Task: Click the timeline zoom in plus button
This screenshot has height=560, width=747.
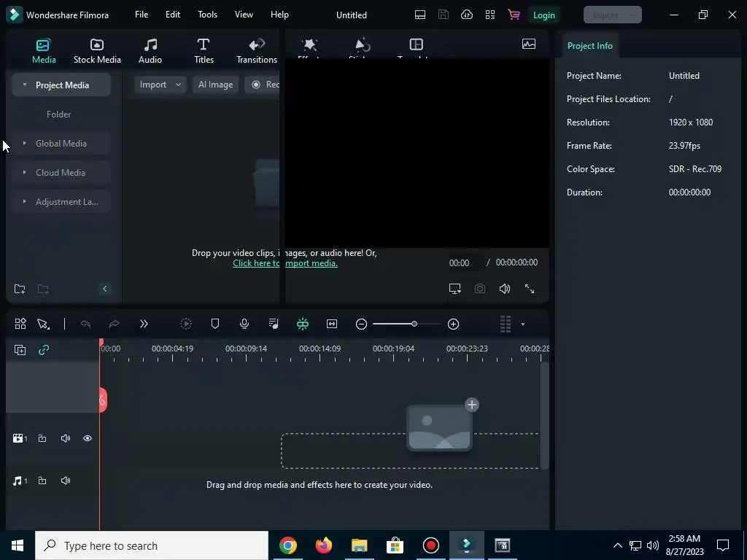Action: tap(454, 324)
